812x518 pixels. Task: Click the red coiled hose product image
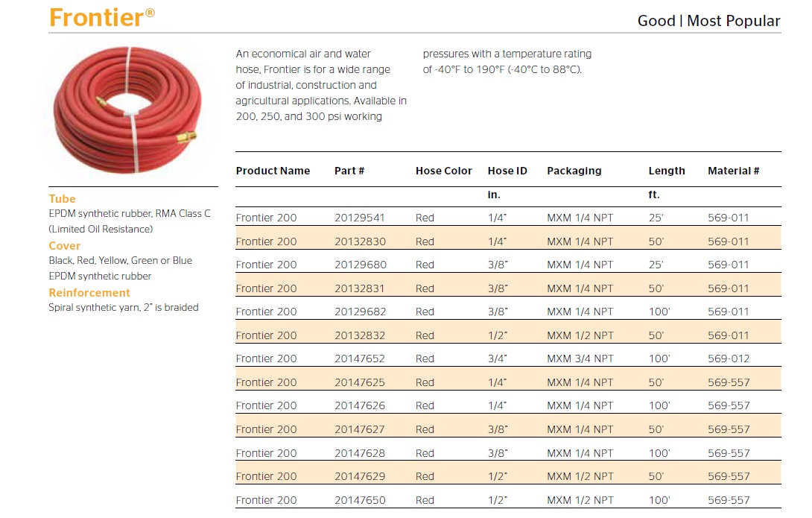(128, 110)
